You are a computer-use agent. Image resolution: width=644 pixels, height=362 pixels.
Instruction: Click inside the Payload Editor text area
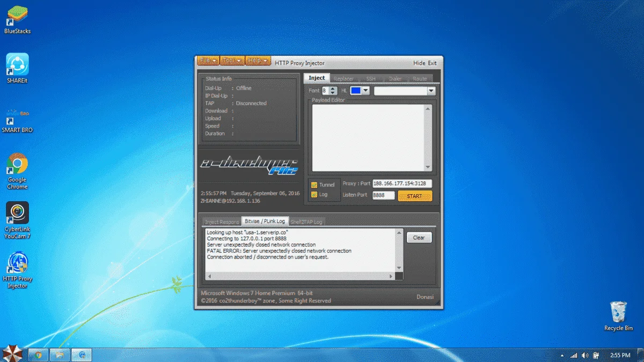tap(368, 137)
